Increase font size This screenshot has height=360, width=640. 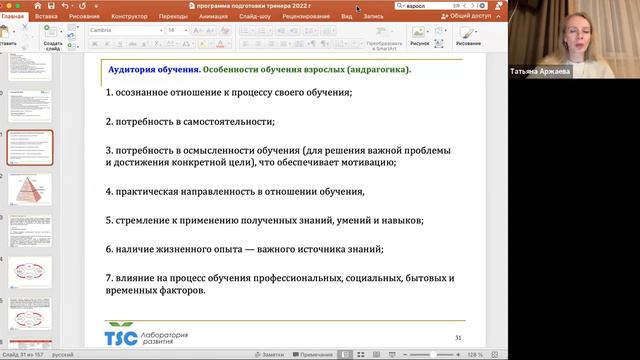click(197, 30)
